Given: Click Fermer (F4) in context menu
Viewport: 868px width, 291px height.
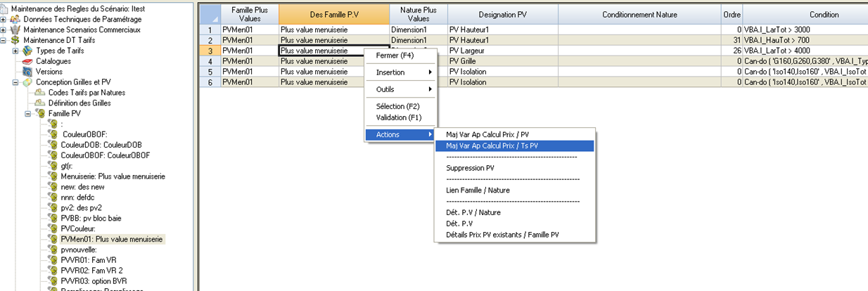Looking at the screenshot, I should coord(396,56).
